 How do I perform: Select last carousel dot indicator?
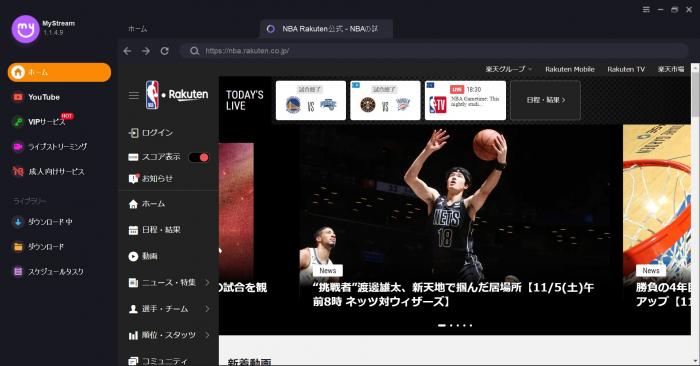pos(471,325)
